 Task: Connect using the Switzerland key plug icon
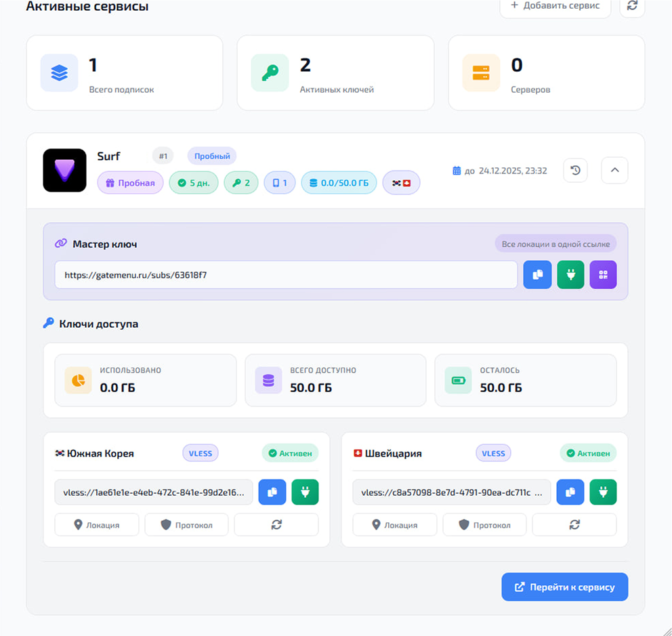coord(603,492)
